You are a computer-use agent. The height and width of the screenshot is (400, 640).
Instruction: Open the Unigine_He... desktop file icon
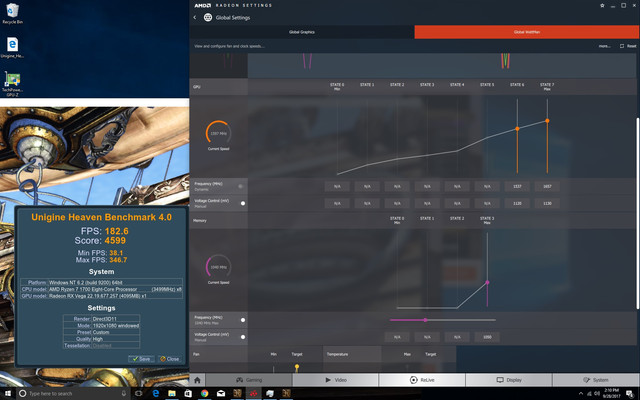(x=13, y=47)
